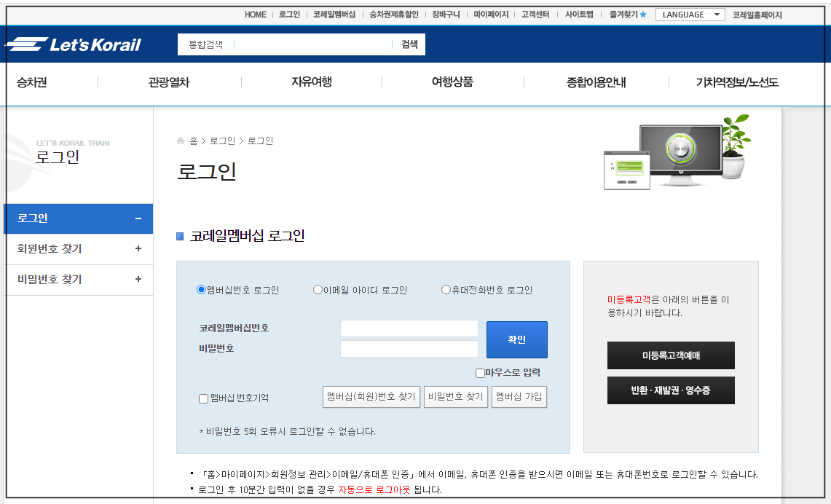Click 장바구니 top link
Image resolution: width=831 pixels, height=504 pixels.
tap(446, 15)
